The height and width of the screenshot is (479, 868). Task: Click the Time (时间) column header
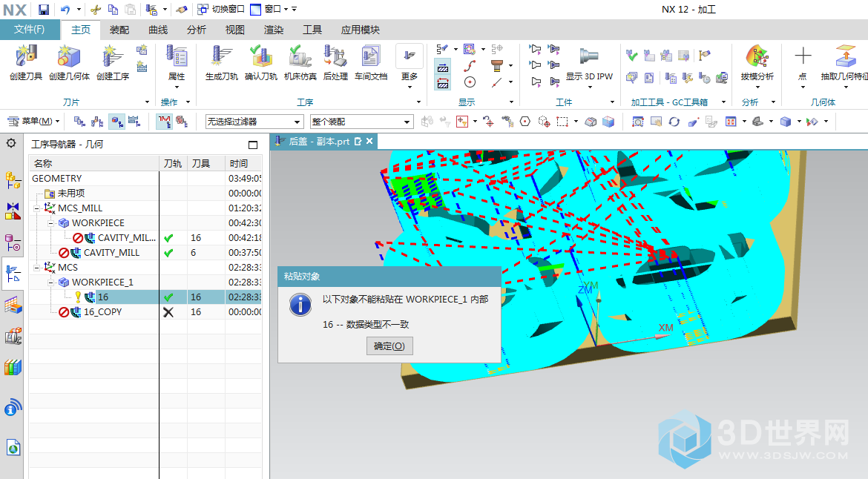tap(243, 164)
